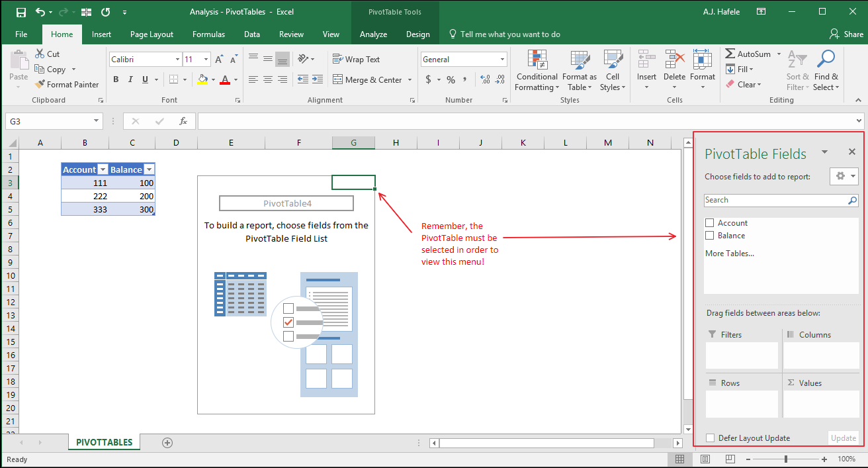Switch to the Formulas tab
Viewport: 868px width, 468px height.
click(208, 34)
